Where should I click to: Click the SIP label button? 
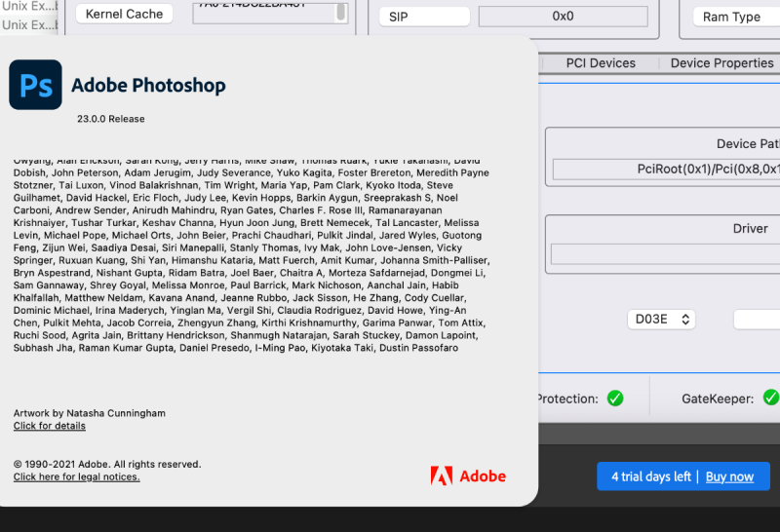(424, 17)
